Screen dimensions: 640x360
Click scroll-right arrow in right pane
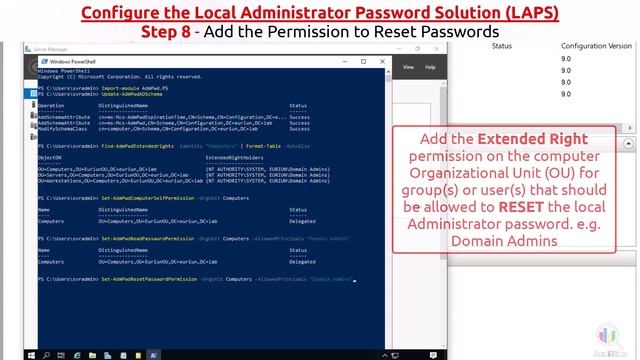tap(629, 128)
